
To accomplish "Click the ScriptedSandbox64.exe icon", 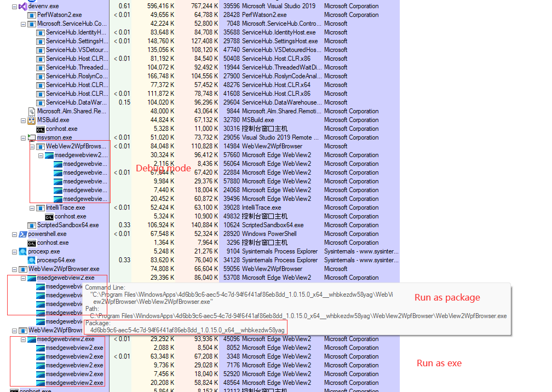I will coord(32,225).
